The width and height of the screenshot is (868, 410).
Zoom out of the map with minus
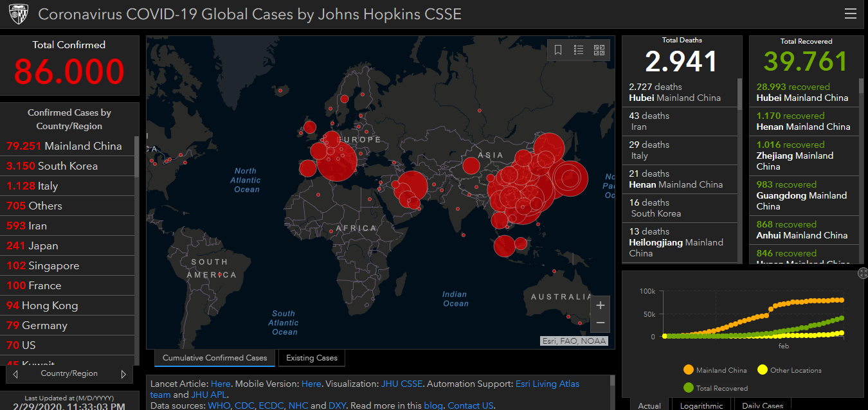click(601, 323)
